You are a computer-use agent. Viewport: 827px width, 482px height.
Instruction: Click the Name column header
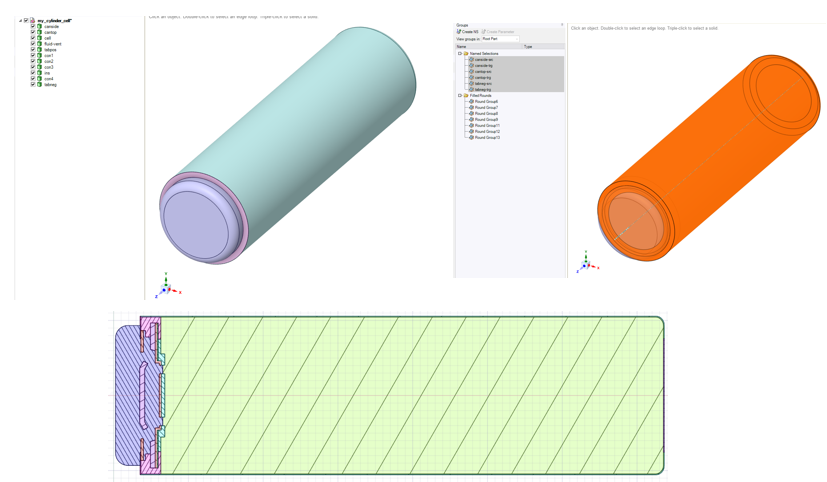(x=489, y=46)
